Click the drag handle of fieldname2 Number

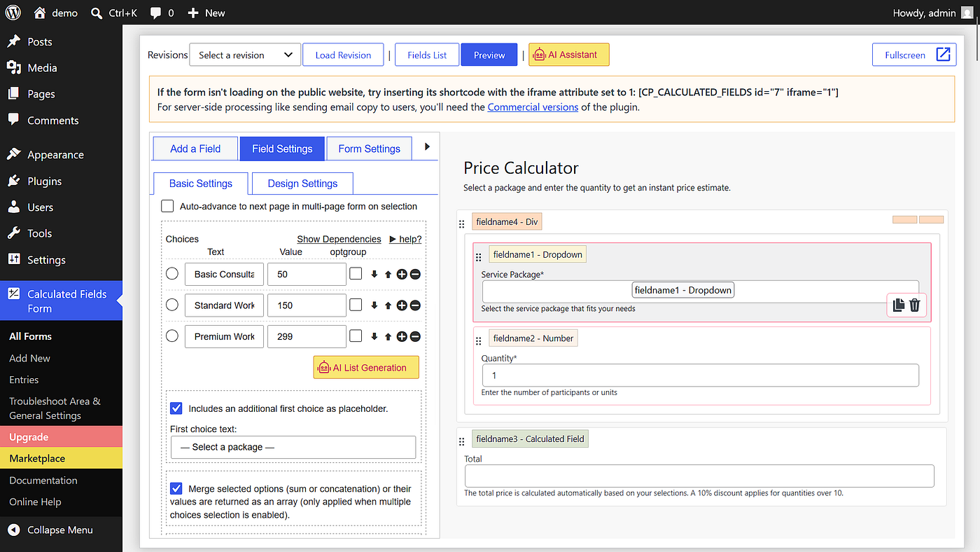click(x=479, y=340)
